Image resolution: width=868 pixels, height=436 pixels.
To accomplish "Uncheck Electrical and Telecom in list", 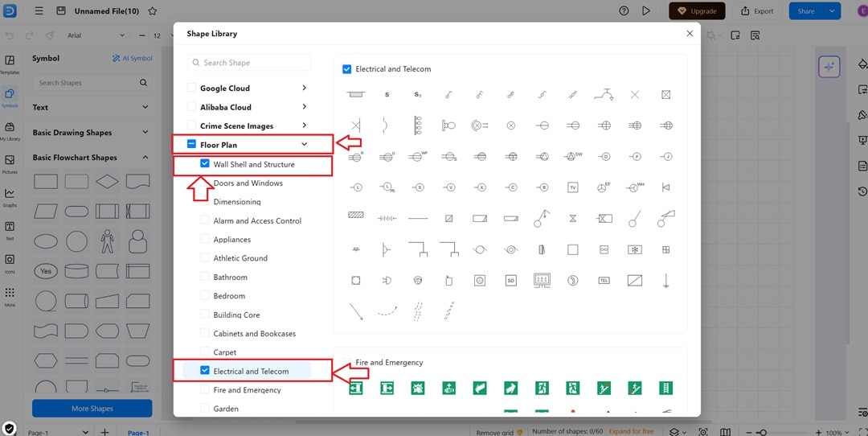I will tap(205, 370).
